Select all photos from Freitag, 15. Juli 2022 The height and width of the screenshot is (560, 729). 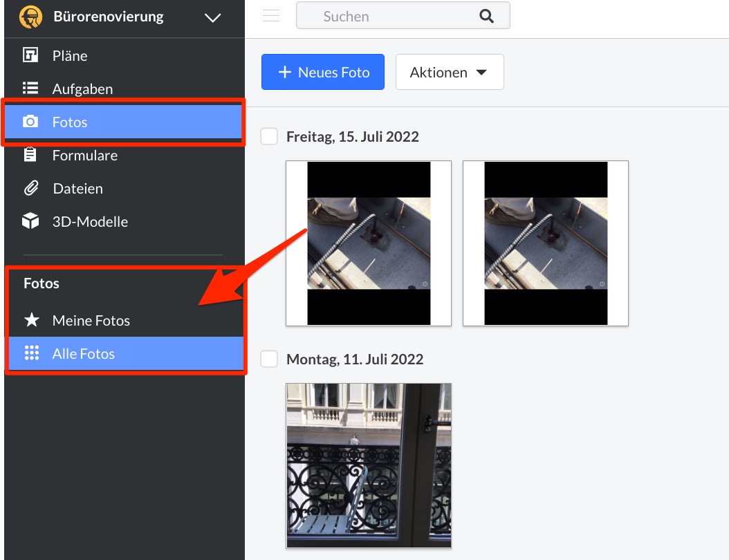pos(269,136)
